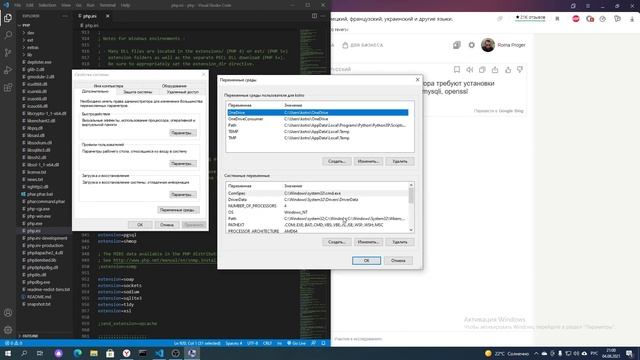Open Windows Start menu
Viewport: 640px width, 360px height.
pos(8,353)
